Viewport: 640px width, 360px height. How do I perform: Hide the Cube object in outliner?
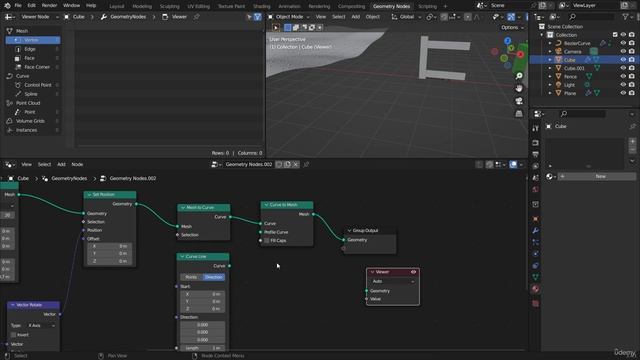623,60
